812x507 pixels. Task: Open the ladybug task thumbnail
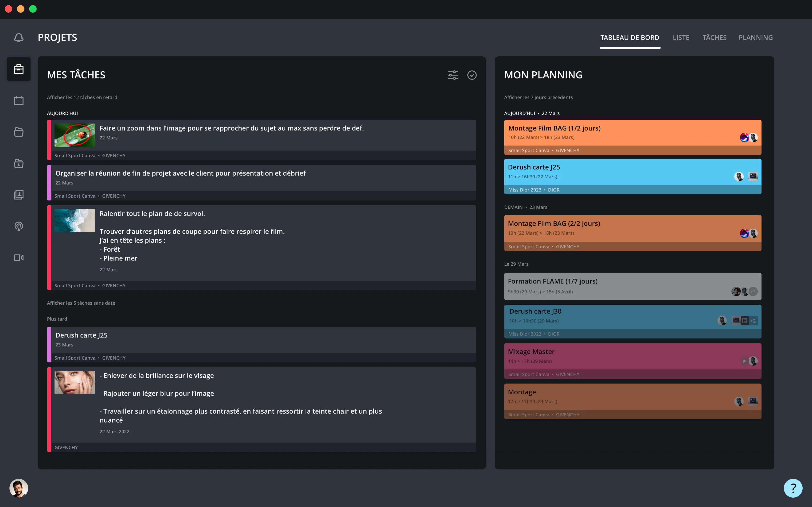coord(74,135)
